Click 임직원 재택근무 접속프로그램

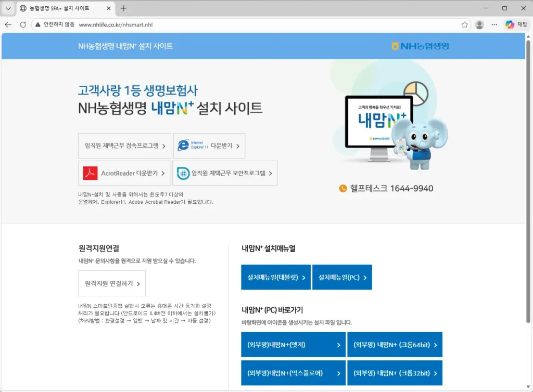click(x=124, y=146)
